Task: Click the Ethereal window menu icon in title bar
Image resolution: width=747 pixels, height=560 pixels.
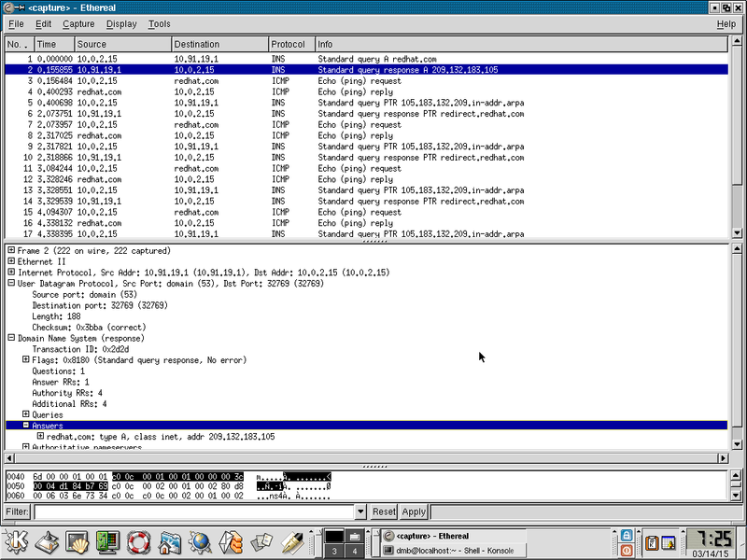Action: coord(7,7)
